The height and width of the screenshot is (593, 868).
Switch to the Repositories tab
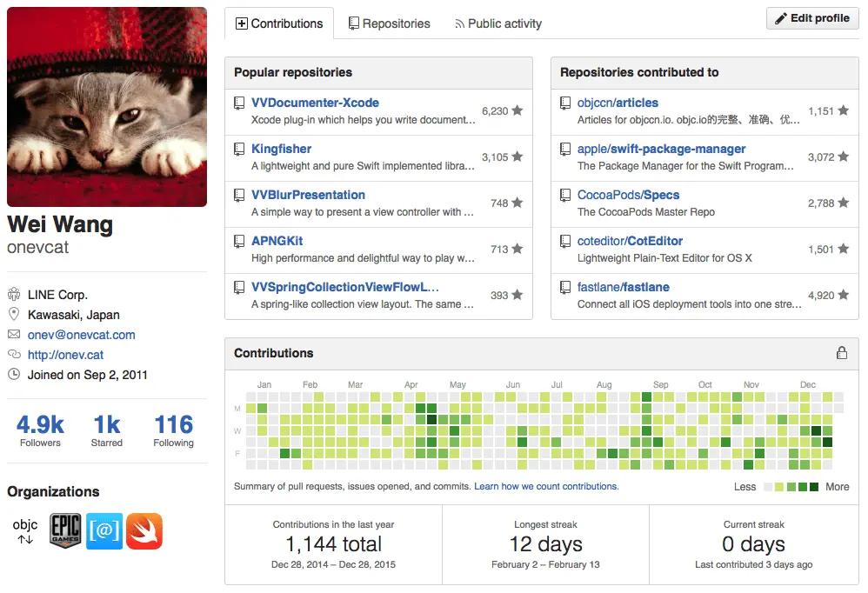tap(389, 23)
